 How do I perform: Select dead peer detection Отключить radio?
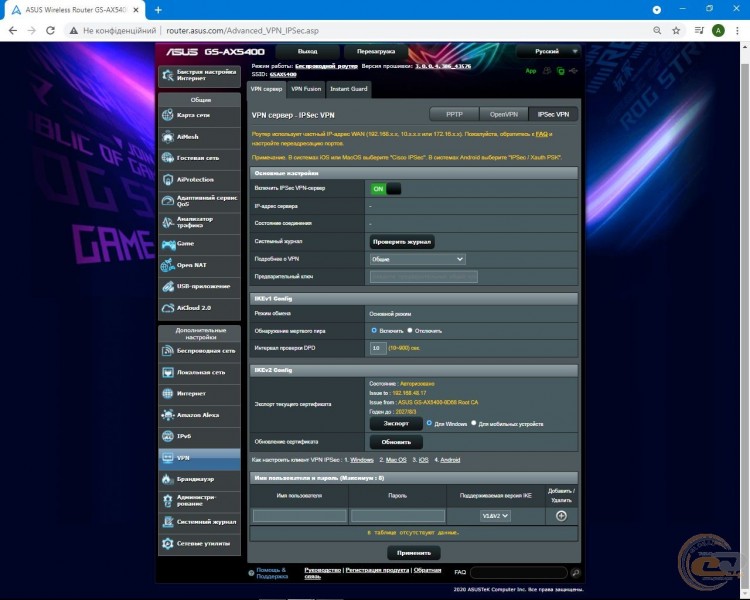pos(410,330)
